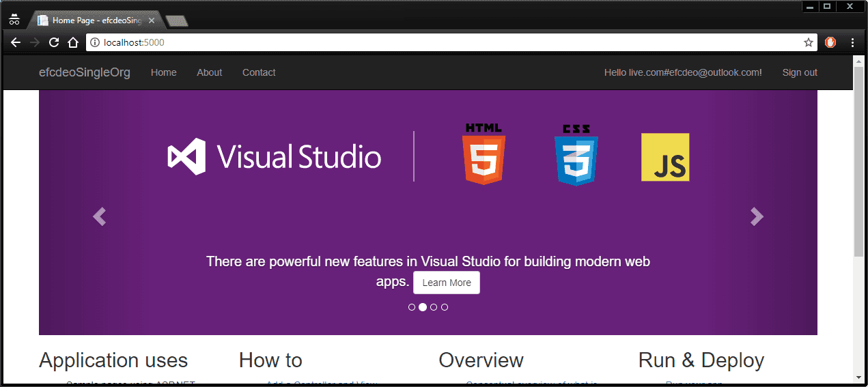This screenshot has height=387, width=868.
Task: Go back with the browser back arrow
Action: [16, 42]
